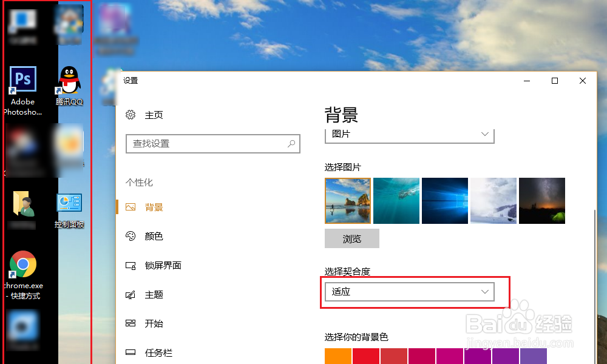Screen dimensions: 607x364
Task: Click the 查找设置 search field
Action: tap(213, 144)
